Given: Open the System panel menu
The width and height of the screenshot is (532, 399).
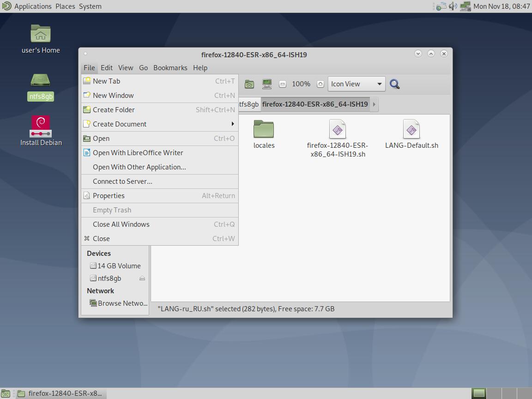Looking at the screenshot, I should pyautogui.click(x=90, y=6).
